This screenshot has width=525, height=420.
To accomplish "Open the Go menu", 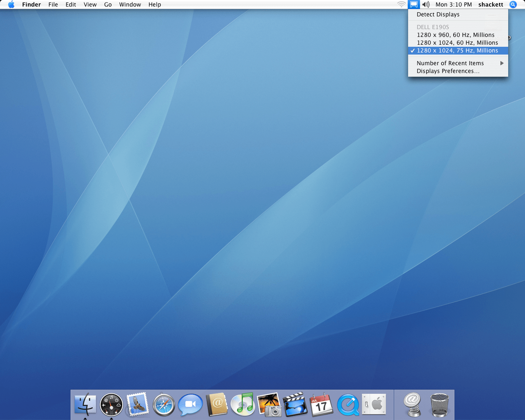I will pos(108,5).
